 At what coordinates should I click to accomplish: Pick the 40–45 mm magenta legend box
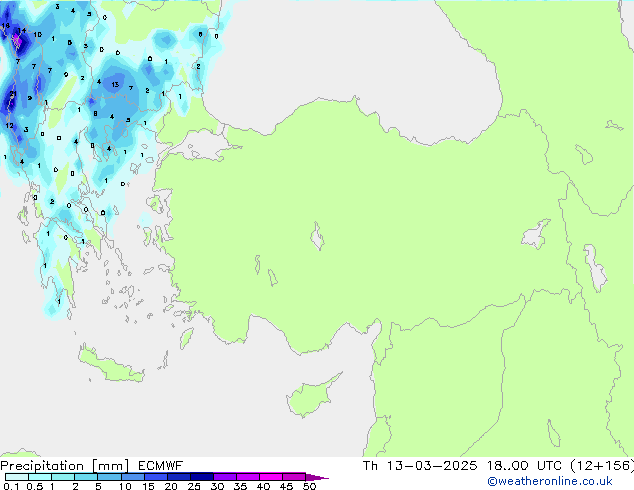[x=271, y=477]
